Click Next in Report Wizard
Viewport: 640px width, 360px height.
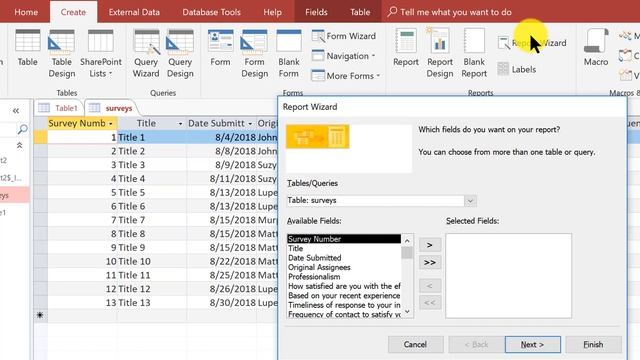click(533, 344)
